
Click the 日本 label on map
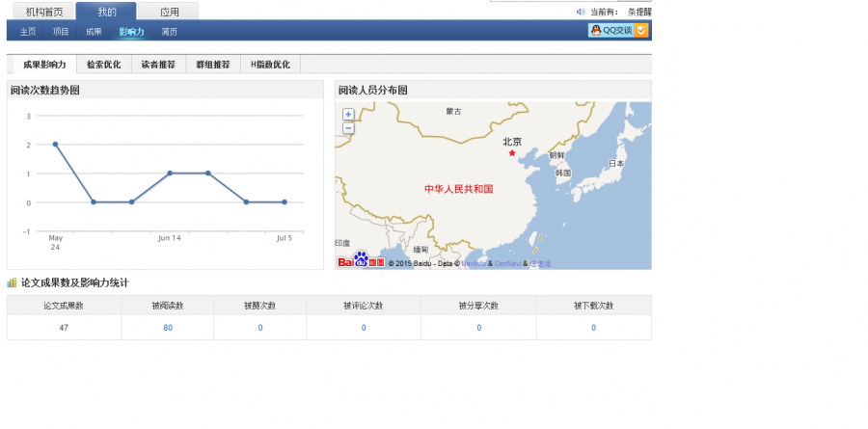(616, 163)
